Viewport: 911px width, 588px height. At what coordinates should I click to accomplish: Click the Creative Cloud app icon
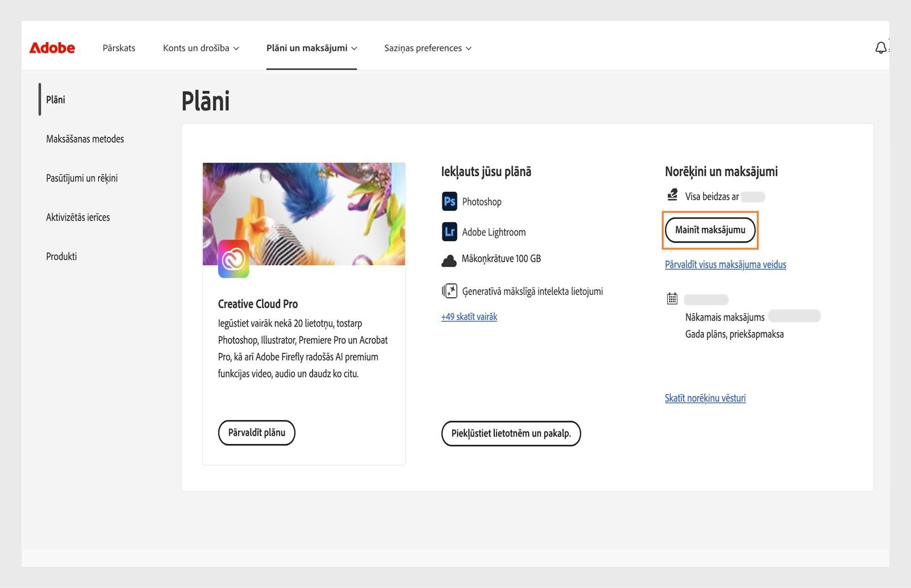(x=233, y=258)
